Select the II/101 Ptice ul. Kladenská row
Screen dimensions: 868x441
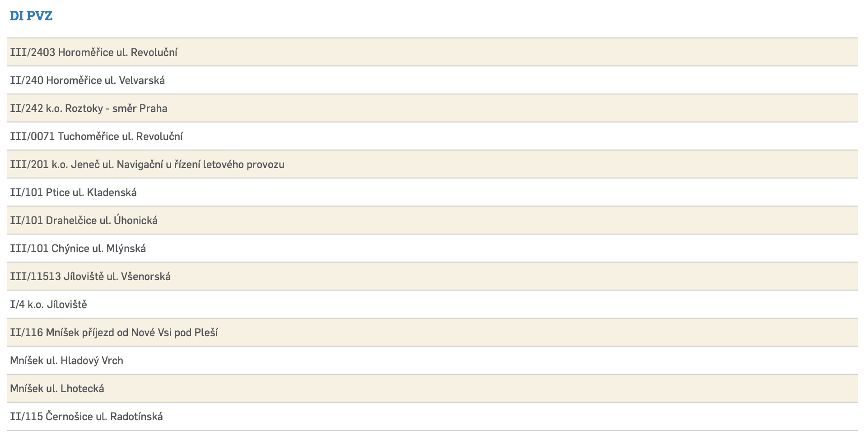click(73, 192)
